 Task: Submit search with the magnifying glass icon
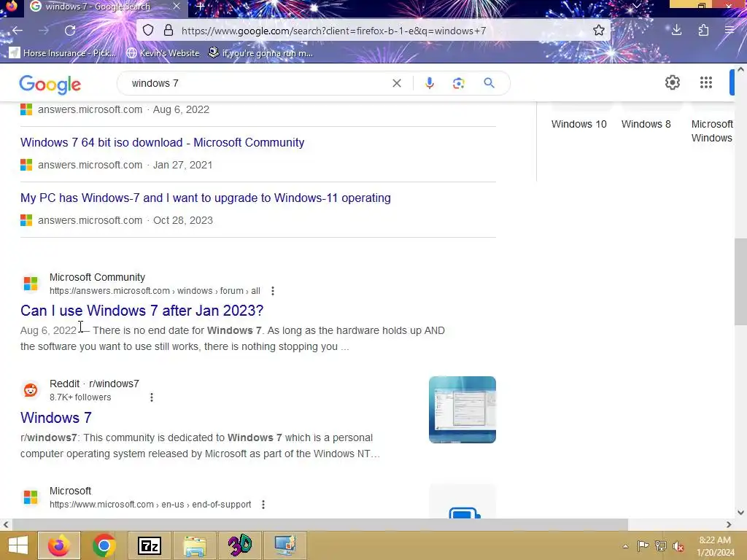[x=489, y=83]
